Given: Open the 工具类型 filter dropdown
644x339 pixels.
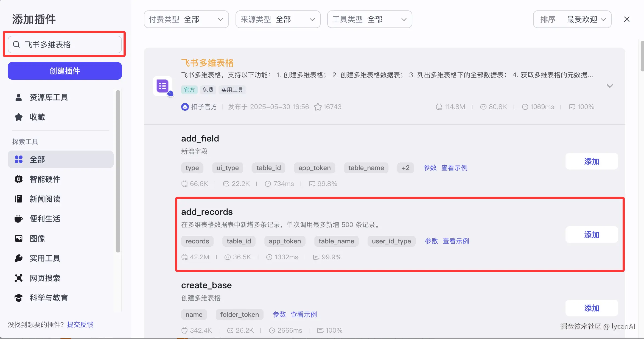Looking at the screenshot, I should click(x=369, y=19).
